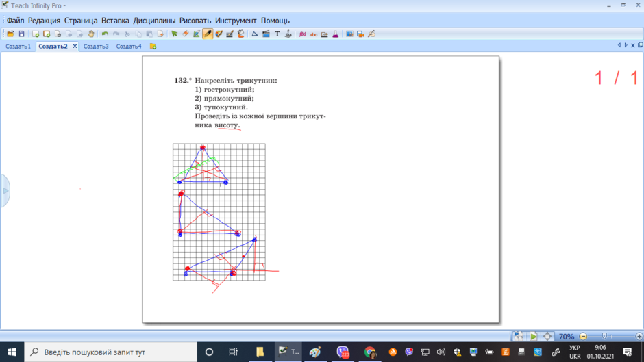Viewport: 644px width, 362px height.
Task: Open the volume control in system tray
Action: coord(441,352)
